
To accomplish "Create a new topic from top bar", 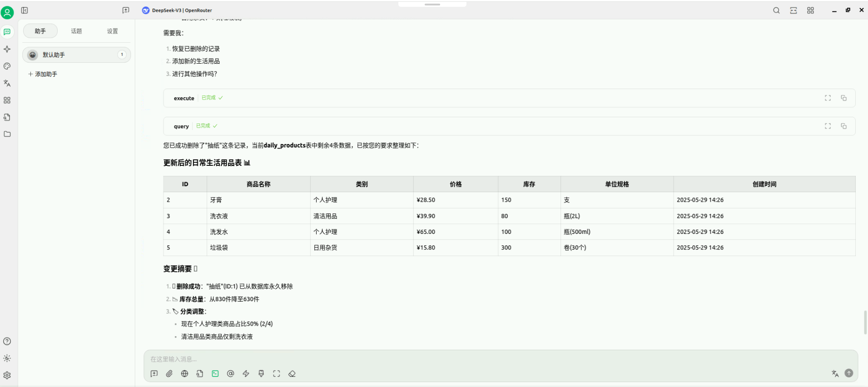I will (x=126, y=10).
